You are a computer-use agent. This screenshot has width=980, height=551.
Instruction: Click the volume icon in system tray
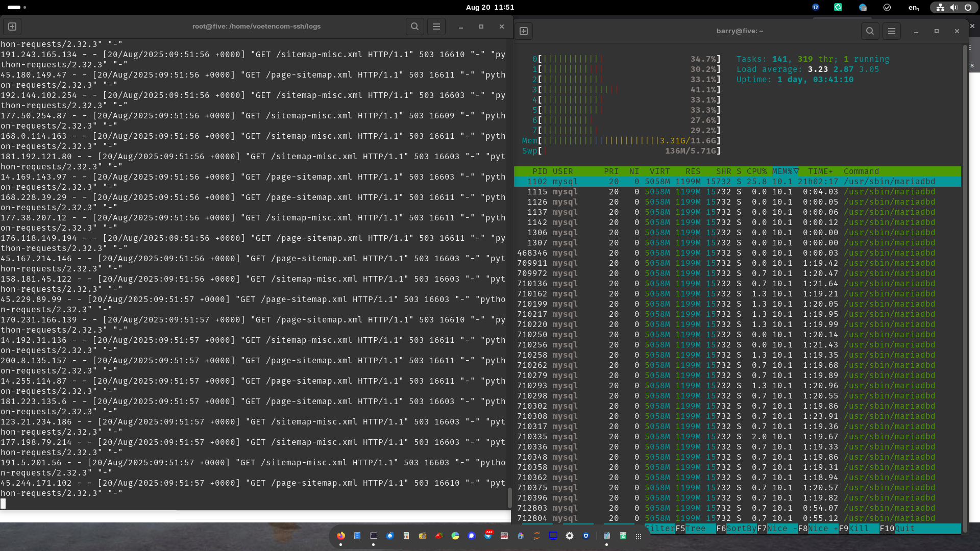954,7
